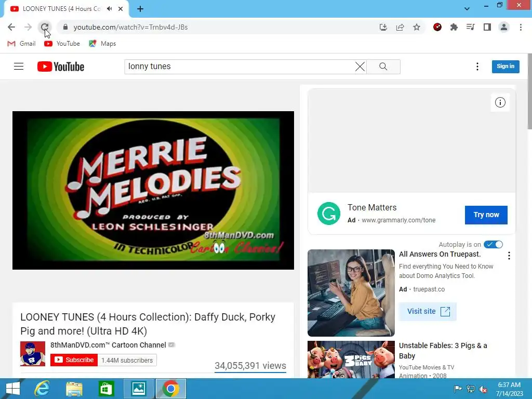The image size is (532, 399).
Task: Open the Photos app on taskbar
Action: pyautogui.click(x=138, y=389)
